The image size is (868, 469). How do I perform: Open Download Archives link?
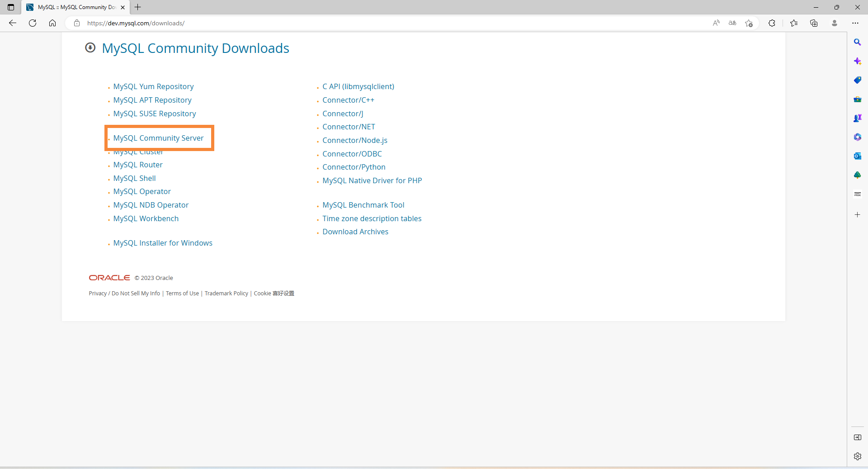click(x=355, y=232)
